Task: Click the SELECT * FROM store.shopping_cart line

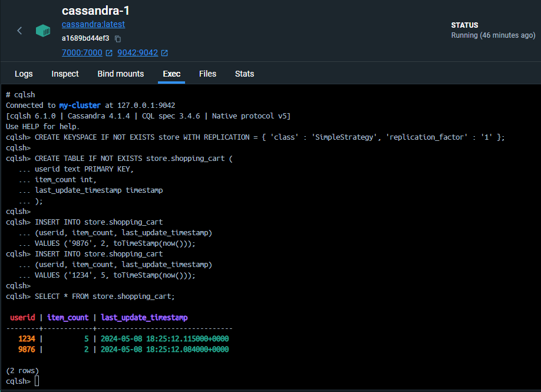Action: click(x=90, y=297)
